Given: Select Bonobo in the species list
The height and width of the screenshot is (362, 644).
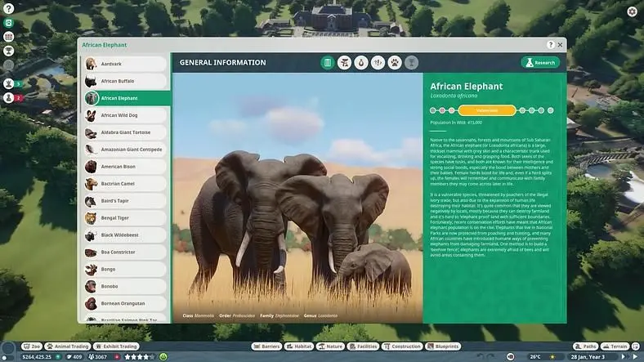Looking at the screenshot, I should coord(126,287).
